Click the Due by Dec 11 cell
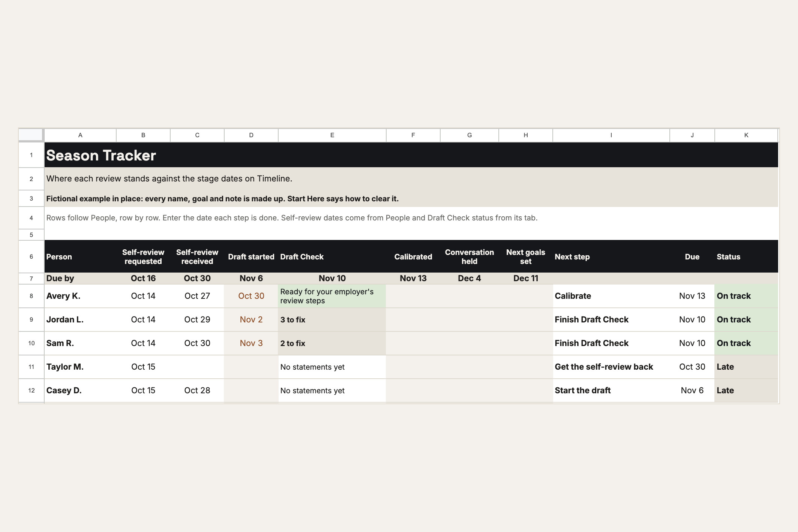Image resolution: width=798 pixels, height=532 pixels. [526, 279]
